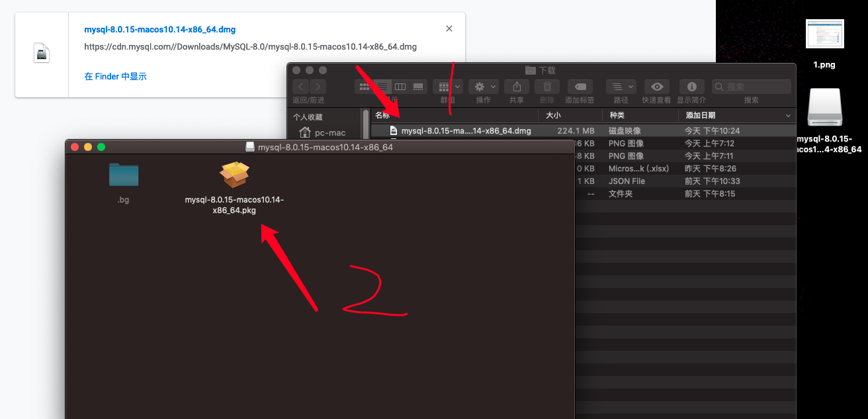Open the Group (群组) dropdown in Finder
This screenshot has width=868, height=419.
point(448,87)
